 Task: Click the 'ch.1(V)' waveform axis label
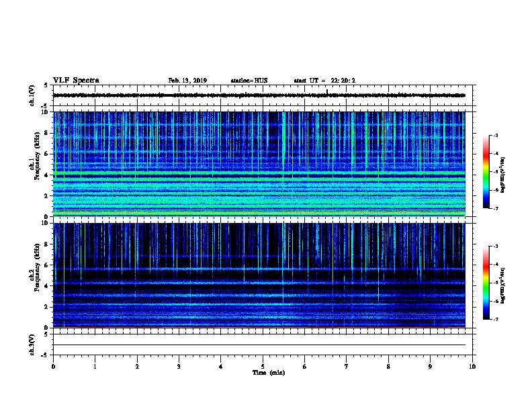[32, 95]
